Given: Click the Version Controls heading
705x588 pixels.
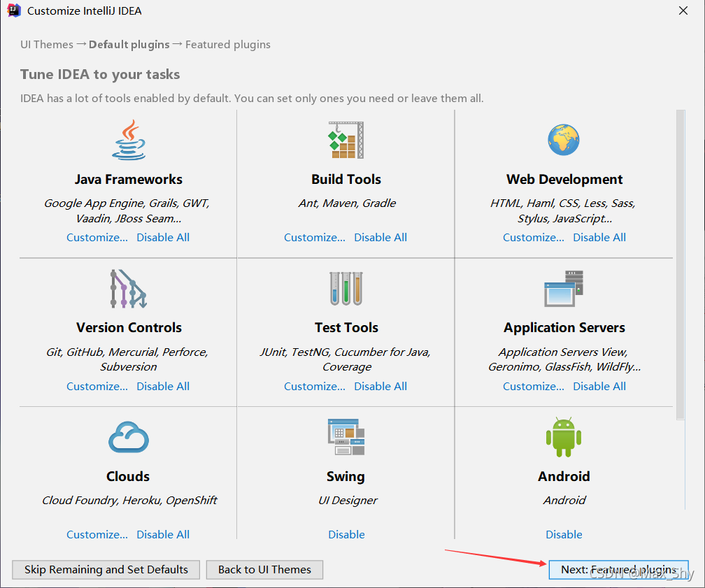Looking at the screenshot, I should [x=129, y=328].
